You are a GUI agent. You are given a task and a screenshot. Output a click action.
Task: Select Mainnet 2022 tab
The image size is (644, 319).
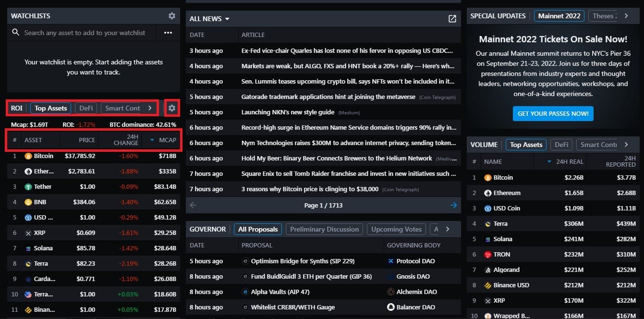click(x=559, y=16)
